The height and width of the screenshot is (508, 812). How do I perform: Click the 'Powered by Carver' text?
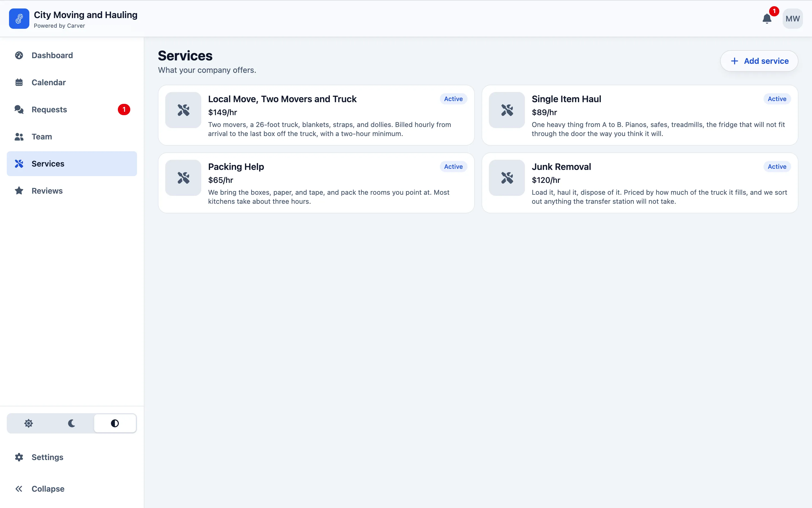click(x=59, y=26)
